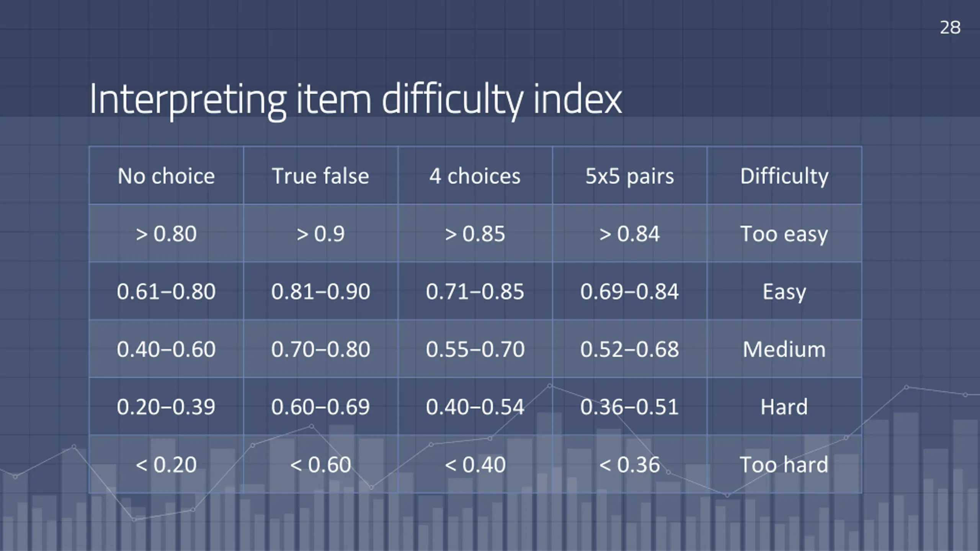Click the "< 0.40" table cell
Image resolution: width=980 pixels, height=551 pixels.
point(475,465)
